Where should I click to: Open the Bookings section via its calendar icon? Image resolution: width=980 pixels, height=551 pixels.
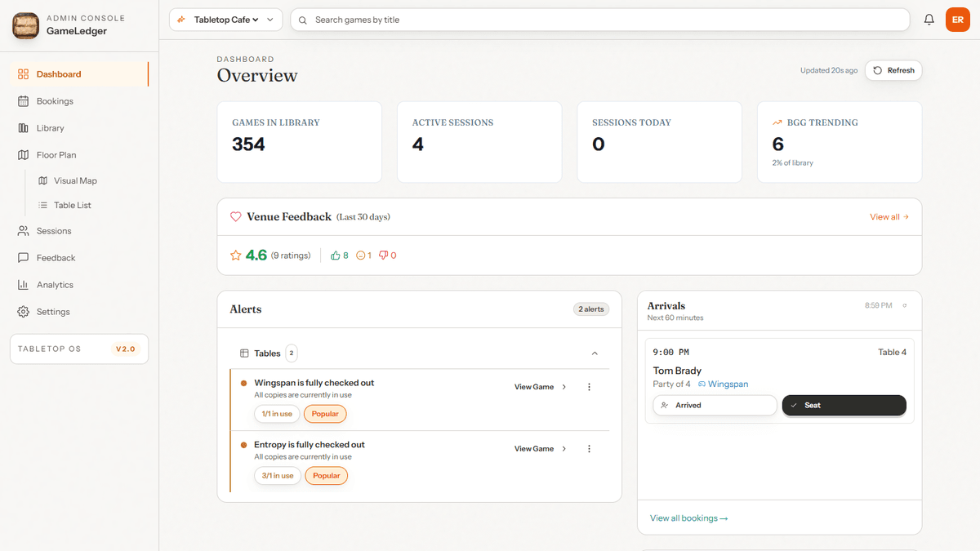click(x=23, y=100)
